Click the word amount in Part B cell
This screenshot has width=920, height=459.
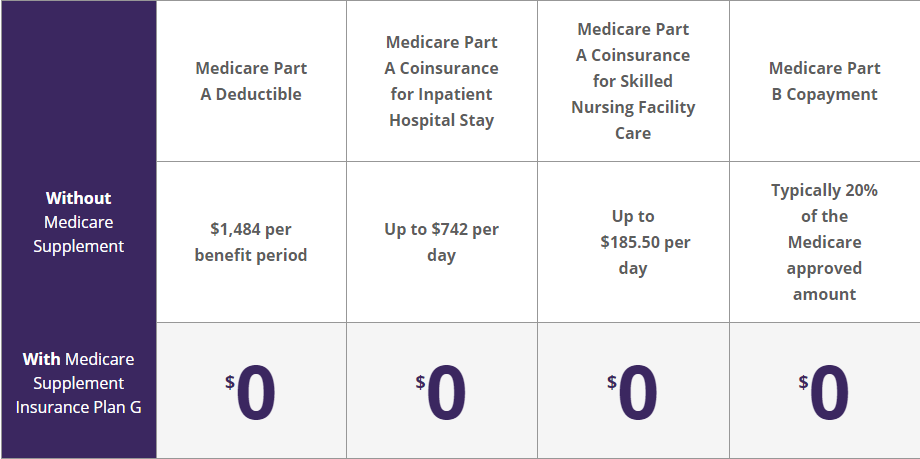pos(824,293)
